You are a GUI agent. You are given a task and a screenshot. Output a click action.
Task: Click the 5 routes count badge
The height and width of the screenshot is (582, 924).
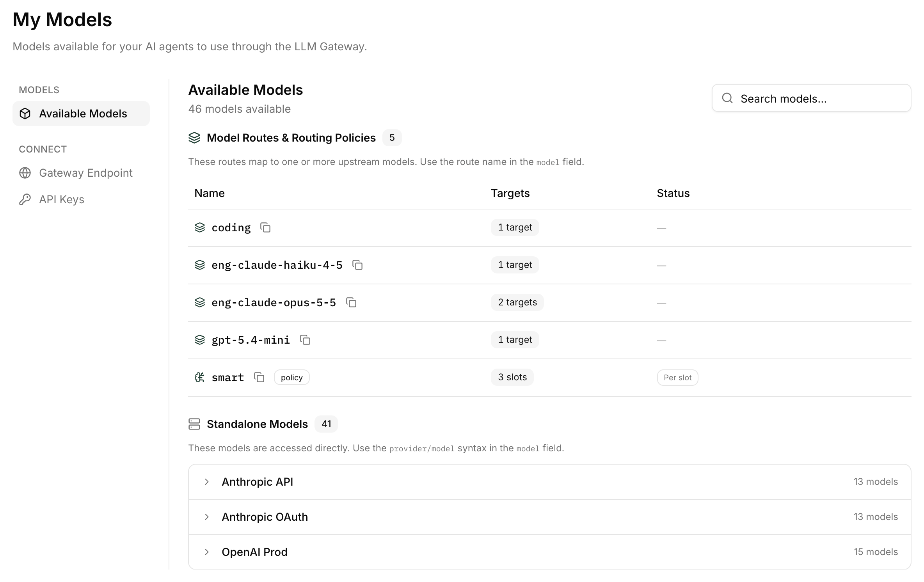click(392, 138)
